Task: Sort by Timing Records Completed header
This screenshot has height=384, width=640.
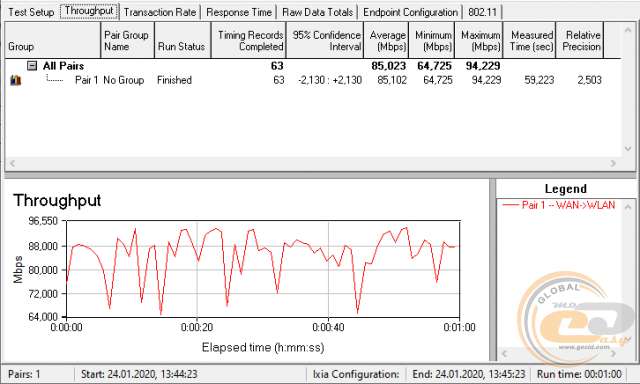Action: pos(249,40)
